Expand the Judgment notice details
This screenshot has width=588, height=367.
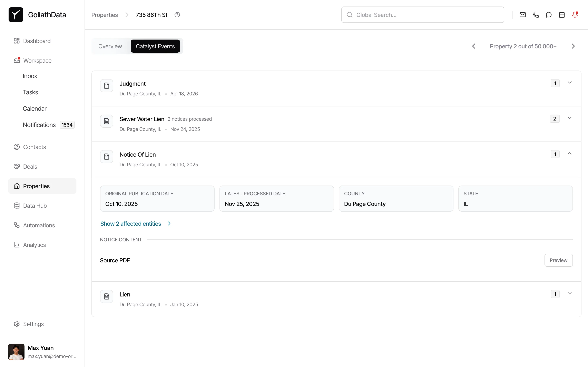coord(570,82)
